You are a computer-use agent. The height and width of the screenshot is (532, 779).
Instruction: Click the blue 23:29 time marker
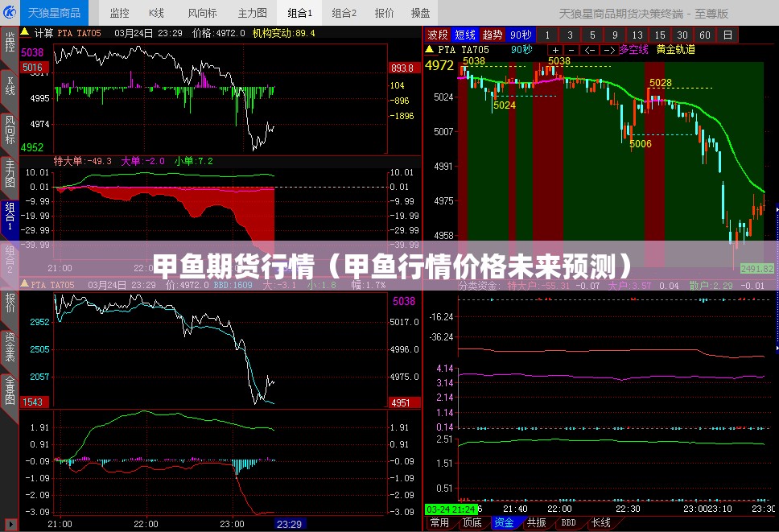(290, 524)
